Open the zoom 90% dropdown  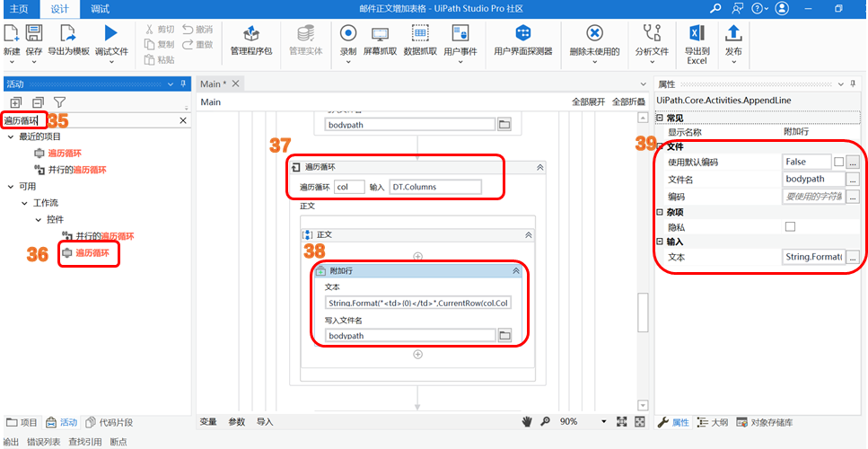[604, 422]
